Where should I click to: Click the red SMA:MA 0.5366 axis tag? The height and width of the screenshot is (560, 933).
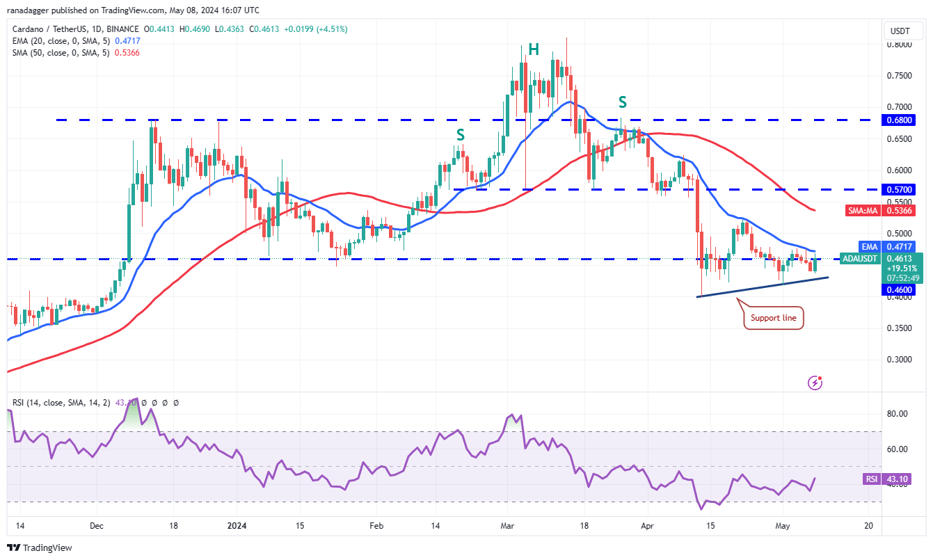[x=885, y=209]
